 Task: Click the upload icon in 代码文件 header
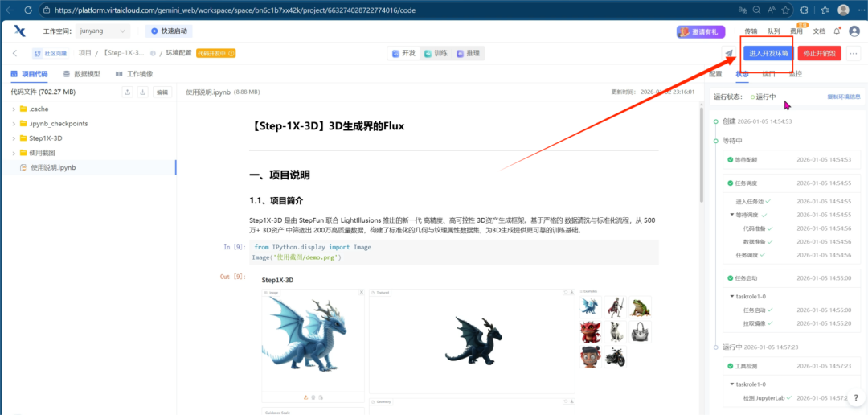127,92
